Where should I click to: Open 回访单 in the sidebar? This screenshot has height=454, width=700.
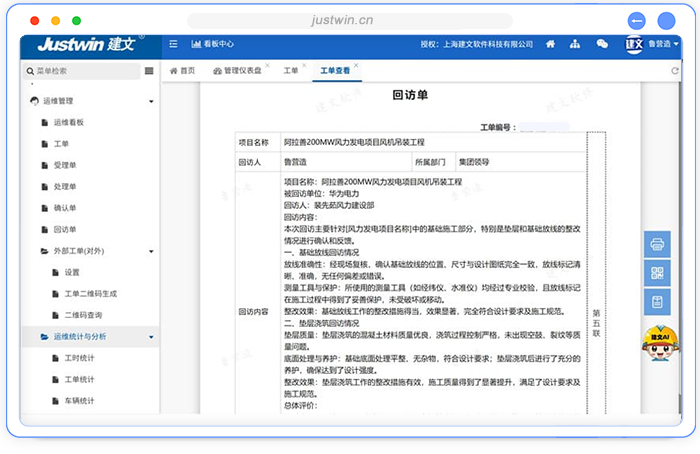pos(65,229)
